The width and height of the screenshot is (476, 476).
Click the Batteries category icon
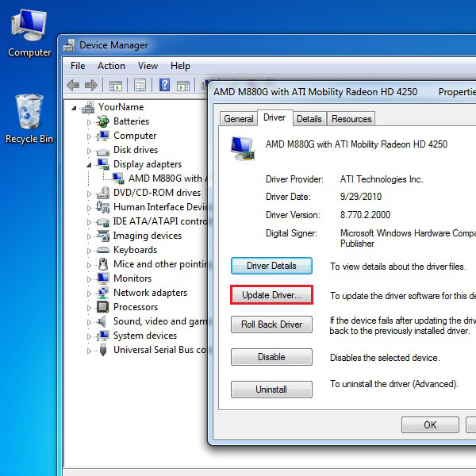[103, 121]
